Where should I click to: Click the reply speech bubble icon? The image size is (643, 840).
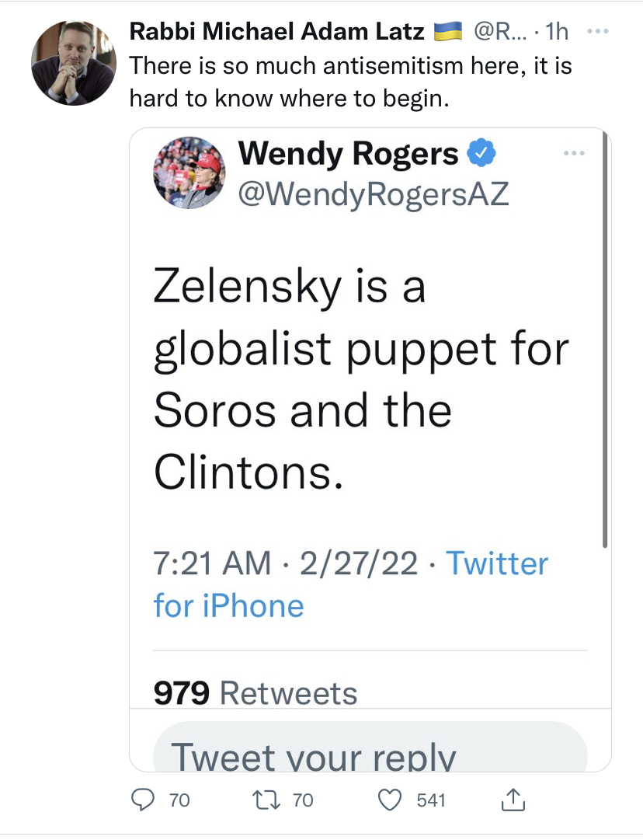[x=142, y=800]
